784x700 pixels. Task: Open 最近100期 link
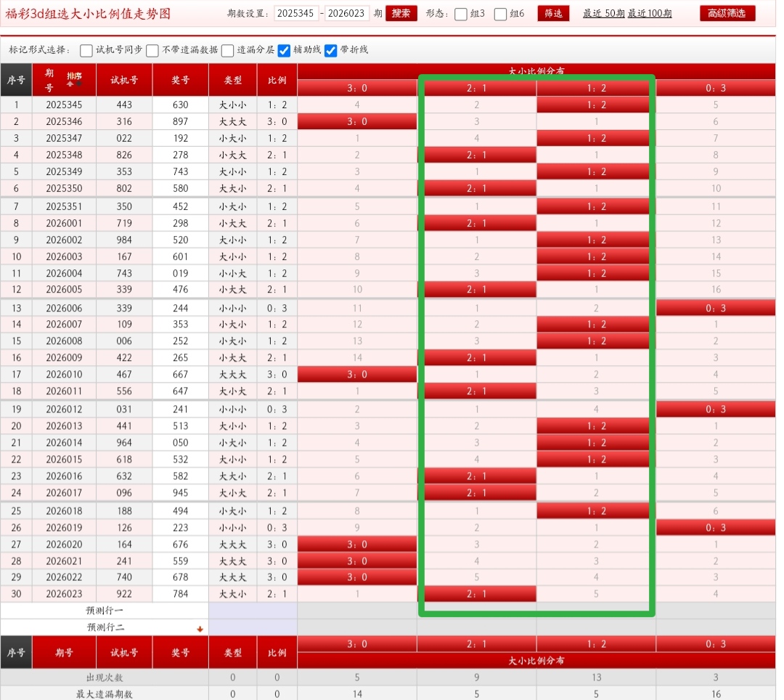point(650,14)
